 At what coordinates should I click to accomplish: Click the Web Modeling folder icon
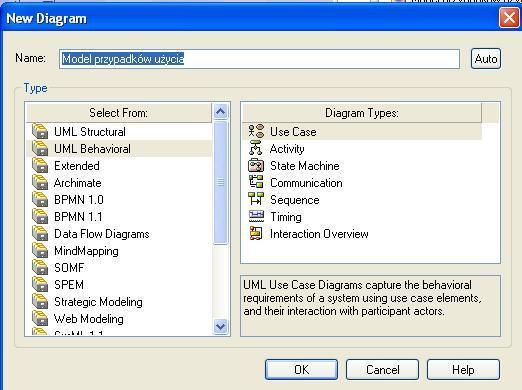tap(40, 318)
